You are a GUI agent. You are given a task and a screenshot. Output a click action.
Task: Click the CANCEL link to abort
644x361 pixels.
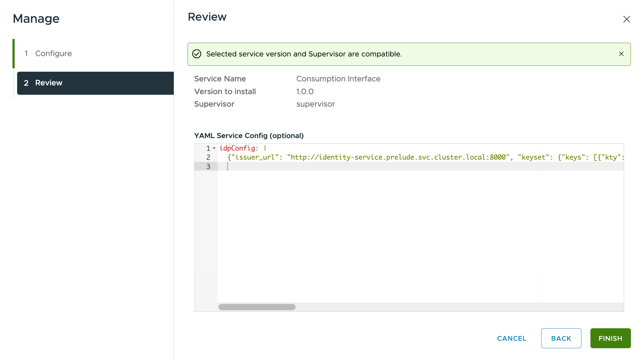pos(511,338)
